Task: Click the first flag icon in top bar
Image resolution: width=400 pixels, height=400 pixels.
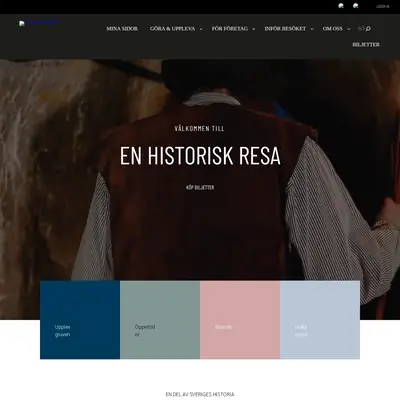Action: click(x=341, y=6)
